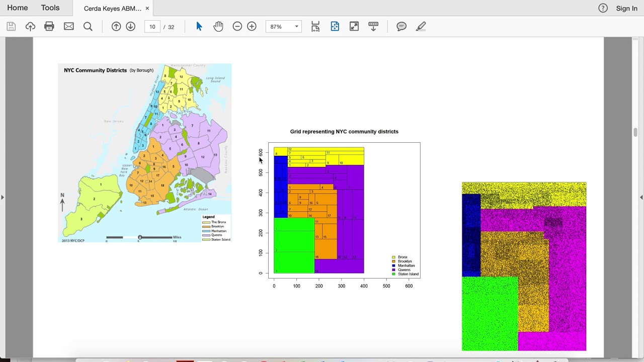
Task: Choose the Selection arrow tool
Action: coord(199,27)
